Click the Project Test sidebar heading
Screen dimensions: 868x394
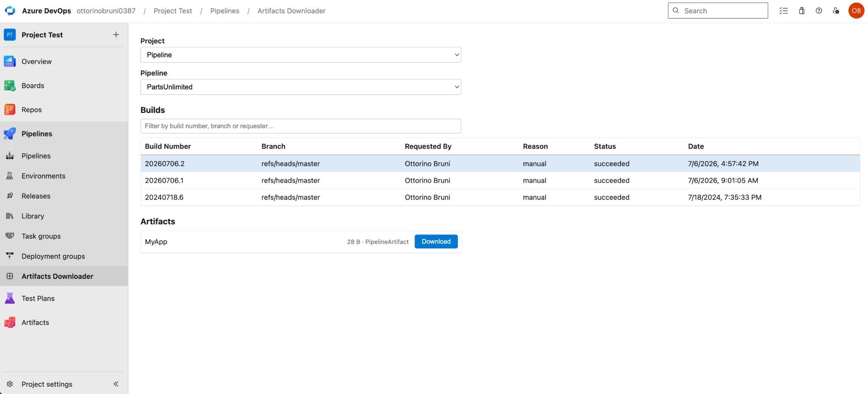point(42,35)
